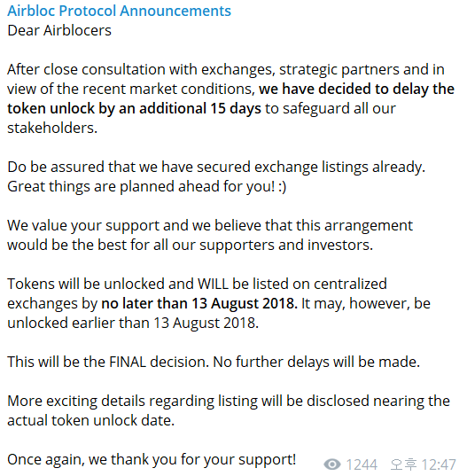The height and width of the screenshot is (476, 467).
Task: Click the 'unlocked earlier than 13 August 2018.' line
Action: [x=133, y=323]
